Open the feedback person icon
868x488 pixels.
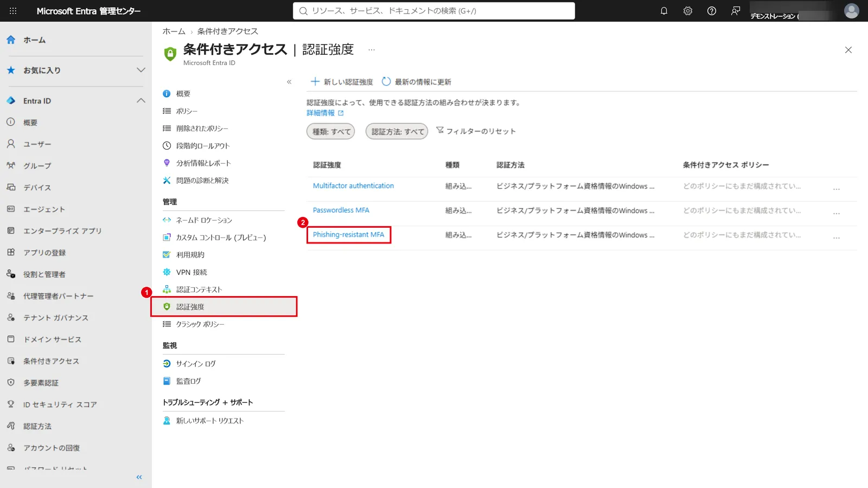(736, 11)
